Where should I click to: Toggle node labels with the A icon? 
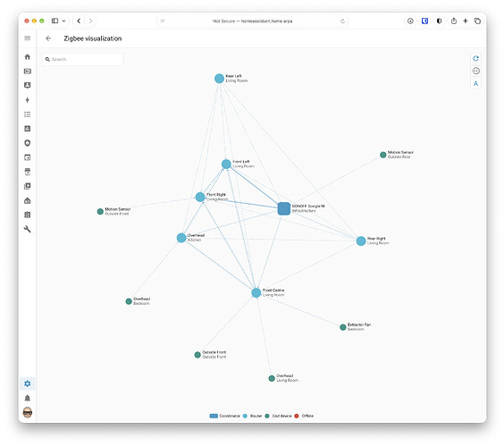coord(475,84)
